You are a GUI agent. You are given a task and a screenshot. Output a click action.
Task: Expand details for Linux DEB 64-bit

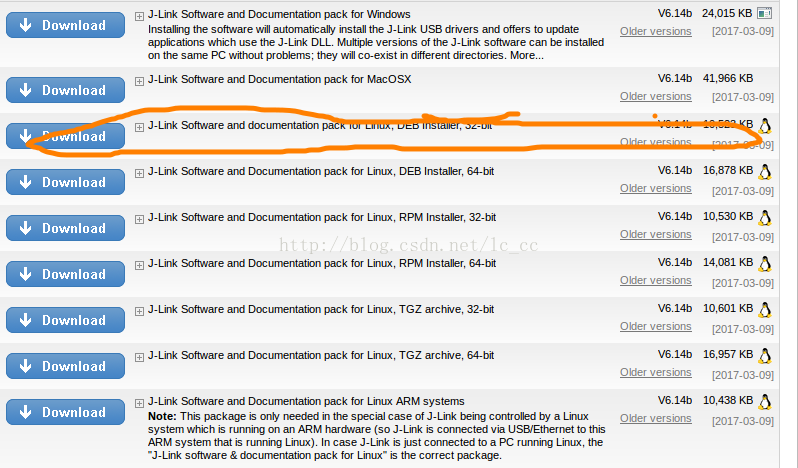tap(139, 173)
